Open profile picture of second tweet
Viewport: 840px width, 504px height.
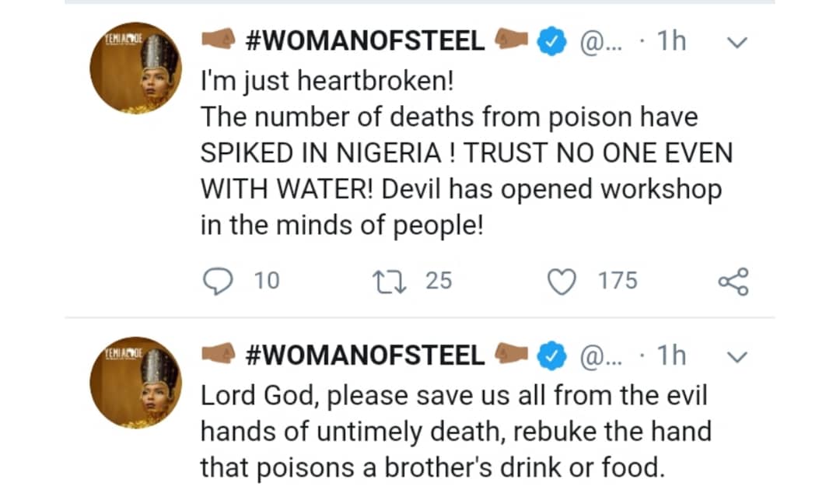(x=135, y=383)
